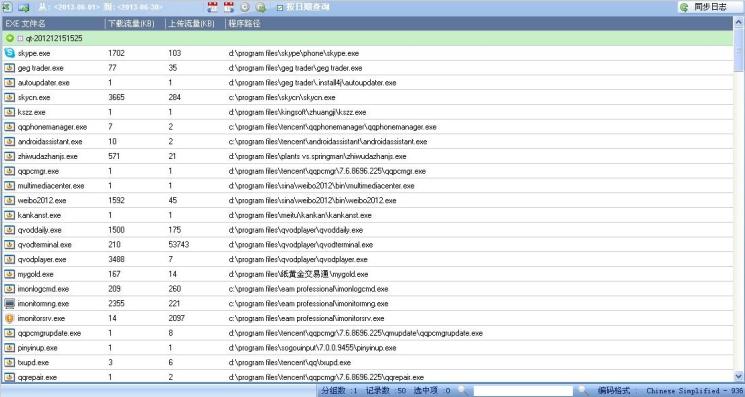Collapse the qt-201212151525 group node
The image size is (745, 397).
click(x=20, y=38)
